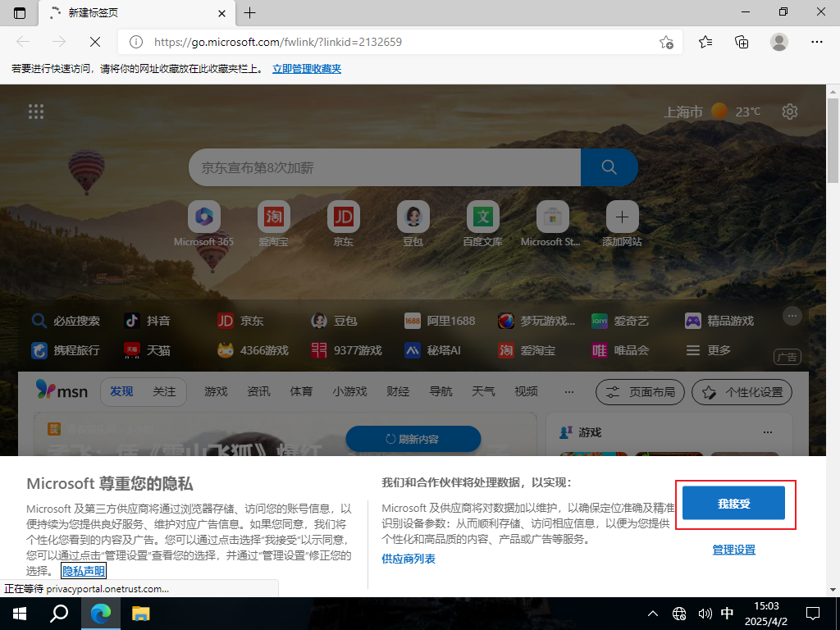View site information icon in address bar

pos(136,42)
